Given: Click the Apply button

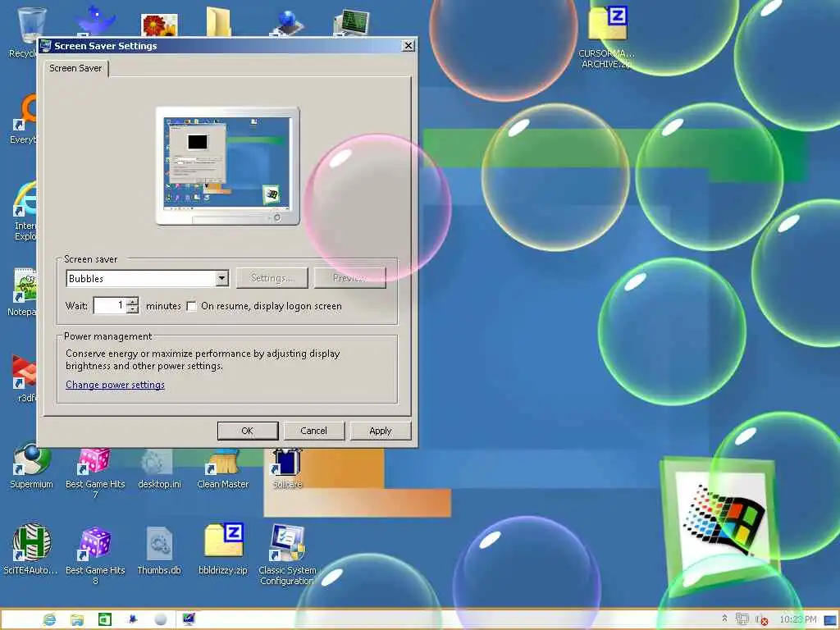Looking at the screenshot, I should pos(381,431).
